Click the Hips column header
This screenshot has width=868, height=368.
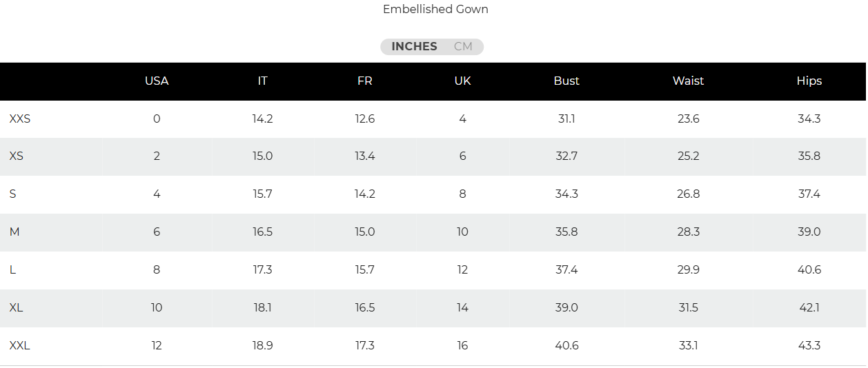tap(809, 81)
